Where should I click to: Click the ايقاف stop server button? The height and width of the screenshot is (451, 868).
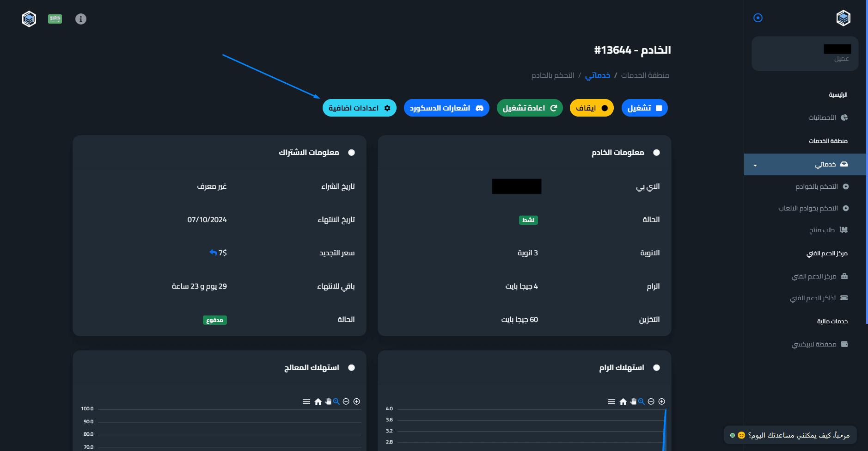(x=592, y=108)
